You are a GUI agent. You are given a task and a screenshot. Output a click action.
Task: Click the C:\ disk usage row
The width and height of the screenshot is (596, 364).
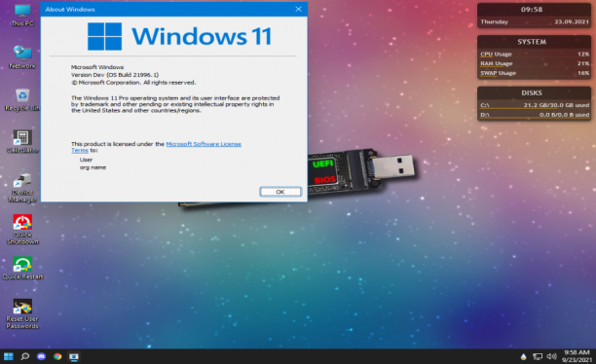534,105
